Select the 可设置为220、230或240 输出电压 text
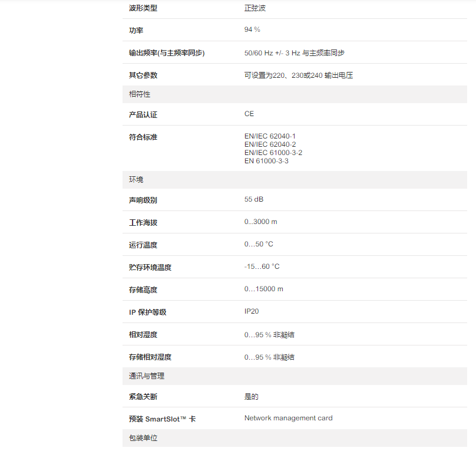This screenshot has height=451, width=476. (x=298, y=75)
